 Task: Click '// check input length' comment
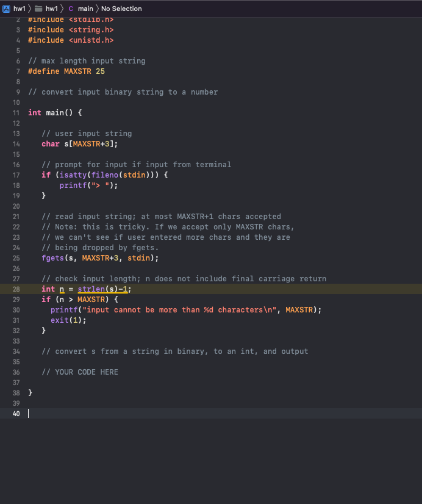(184, 279)
